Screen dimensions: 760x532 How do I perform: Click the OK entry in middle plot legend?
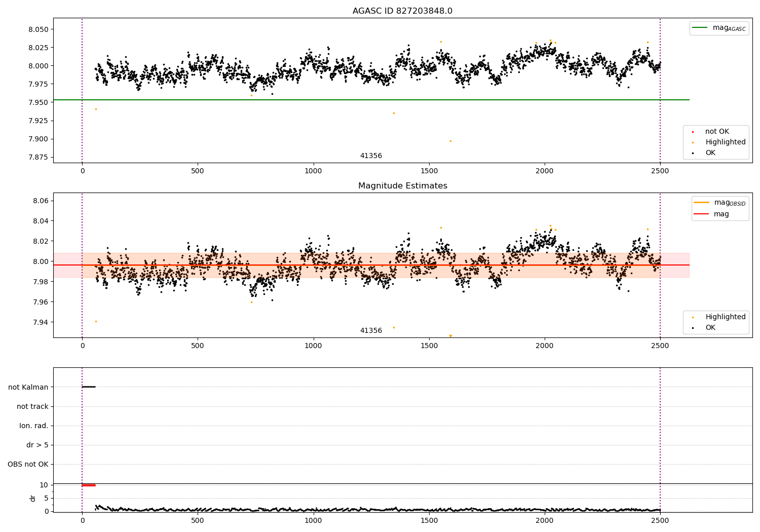[703, 328]
